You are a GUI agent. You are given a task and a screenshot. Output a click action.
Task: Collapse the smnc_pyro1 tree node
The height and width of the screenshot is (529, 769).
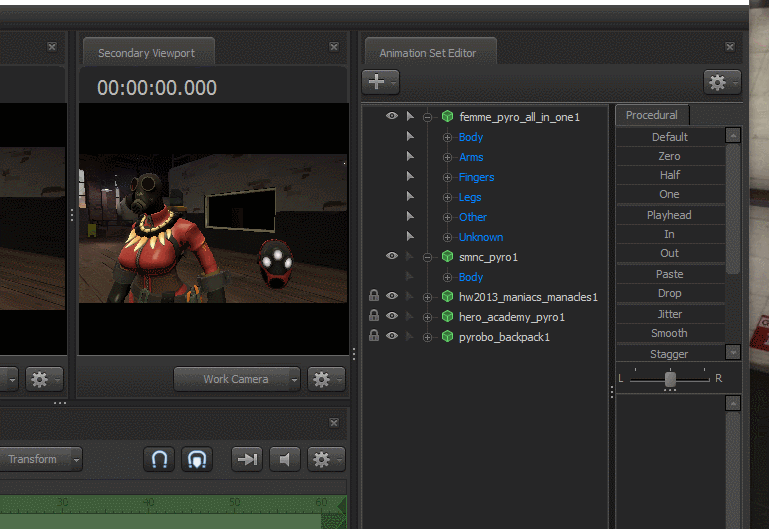(x=428, y=257)
